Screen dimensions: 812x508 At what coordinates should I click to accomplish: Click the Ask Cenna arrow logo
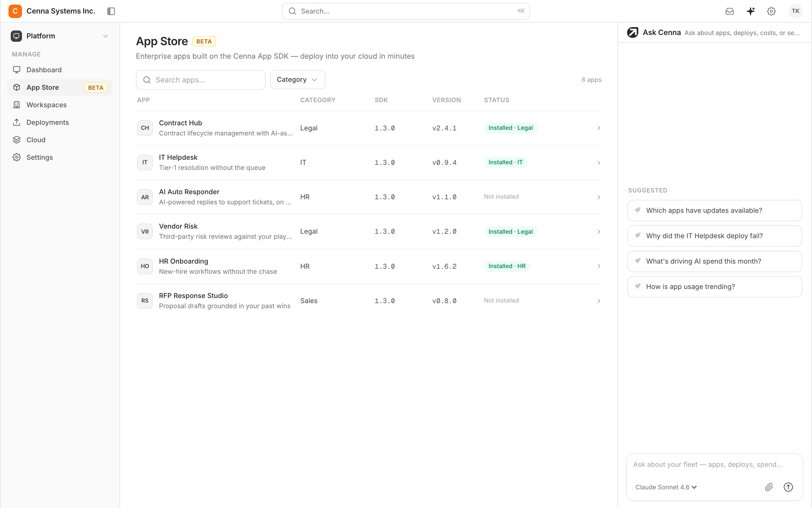pos(632,32)
